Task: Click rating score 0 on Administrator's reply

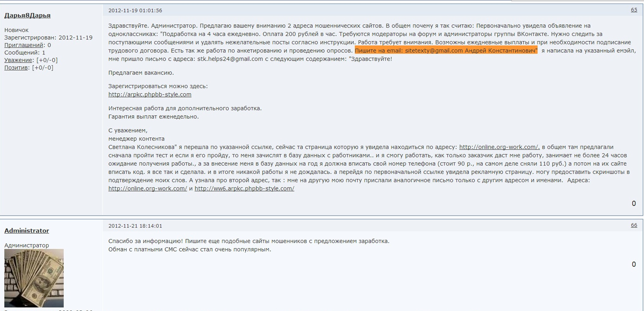Action: click(634, 264)
